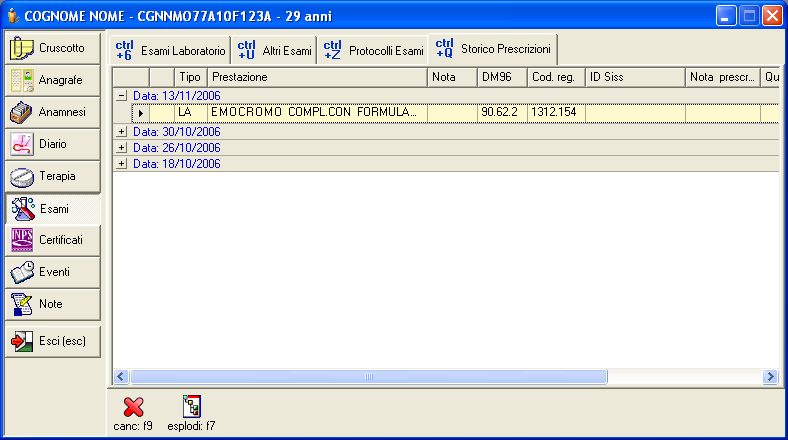
Task: Open the Eventi clock icon
Action: click(x=22, y=272)
